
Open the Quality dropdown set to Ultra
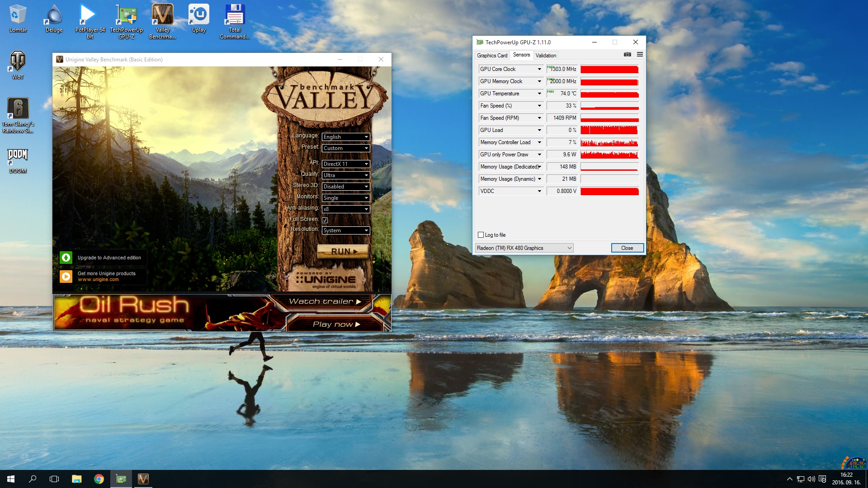click(346, 175)
